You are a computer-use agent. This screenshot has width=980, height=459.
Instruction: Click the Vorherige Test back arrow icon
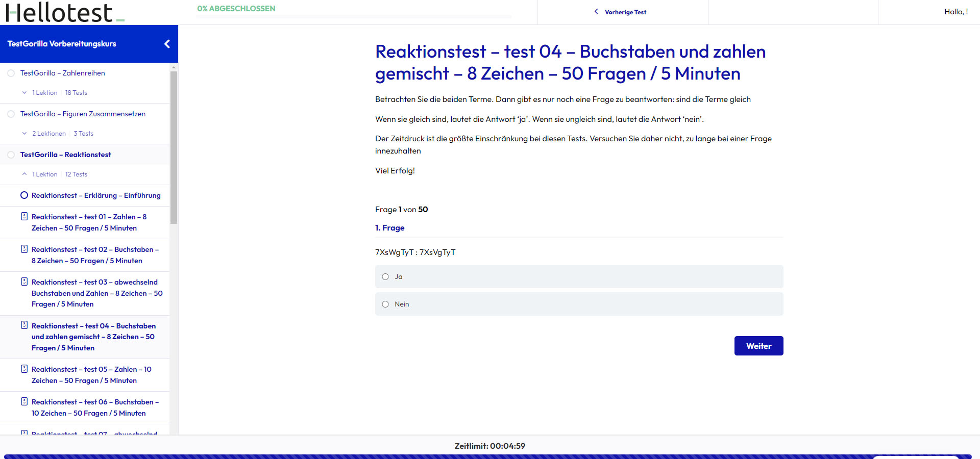click(x=596, y=12)
